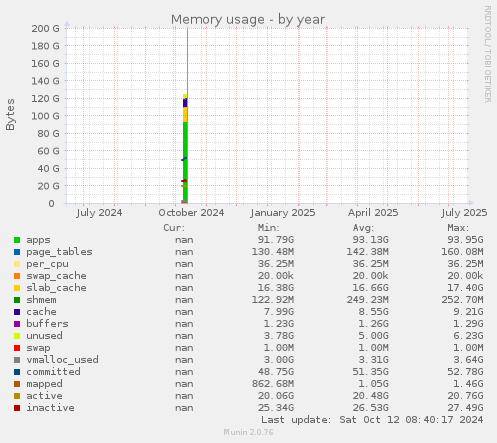The height and width of the screenshot is (443, 497).
Task: Click the per_cpu legend color swatch
Action: (17, 264)
